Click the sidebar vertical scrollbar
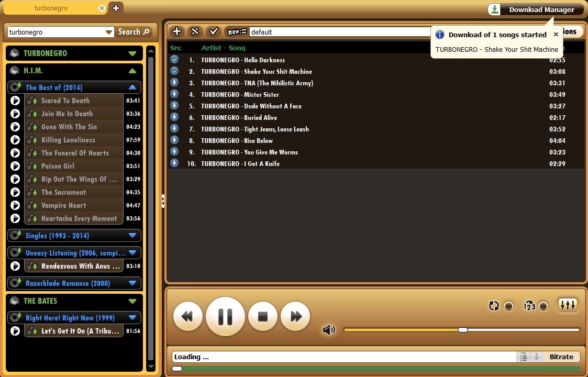The width and height of the screenshot is (588, 377). [x=151, y=208]
